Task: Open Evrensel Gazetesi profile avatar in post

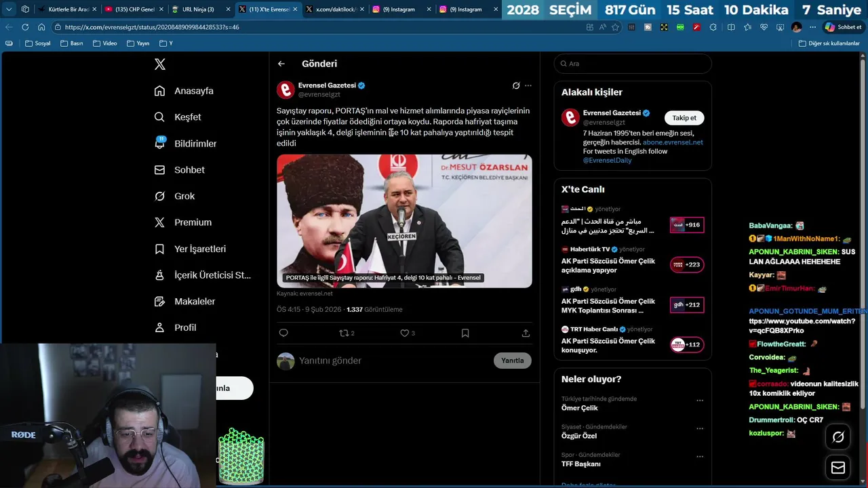Action: tap(285, 89)
